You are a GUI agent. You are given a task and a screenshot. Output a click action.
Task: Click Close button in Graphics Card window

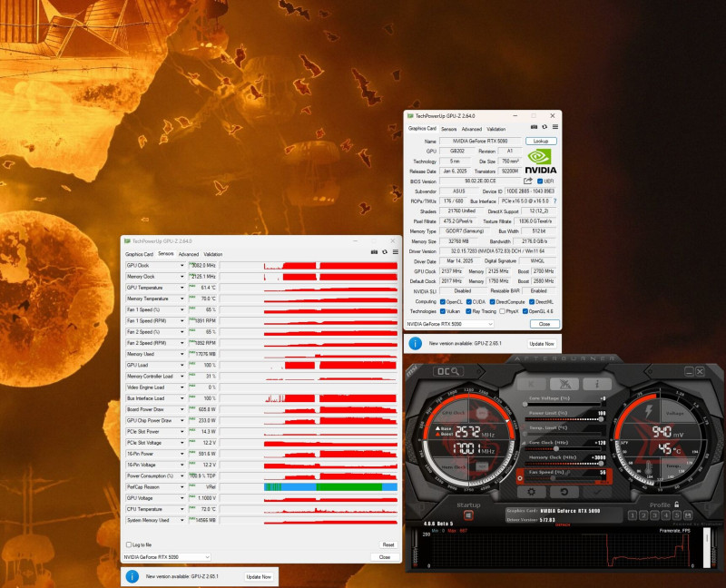(x=544, y=324)
